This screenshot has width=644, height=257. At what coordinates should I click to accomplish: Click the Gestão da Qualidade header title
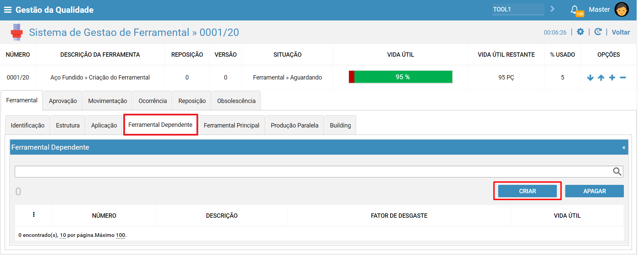point(55,10)
